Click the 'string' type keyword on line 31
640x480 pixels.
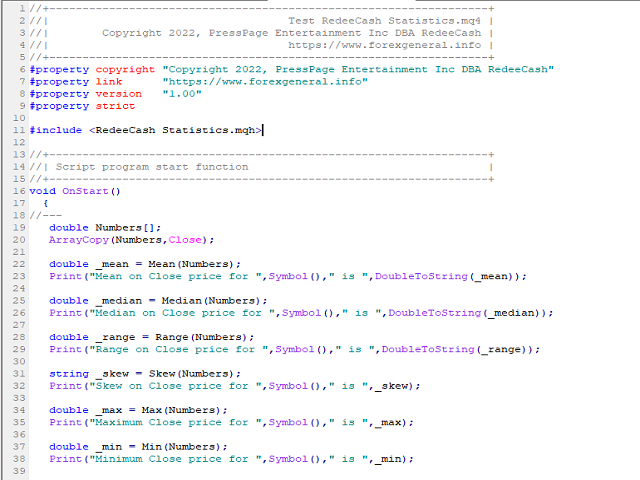(x=69, y=374)
